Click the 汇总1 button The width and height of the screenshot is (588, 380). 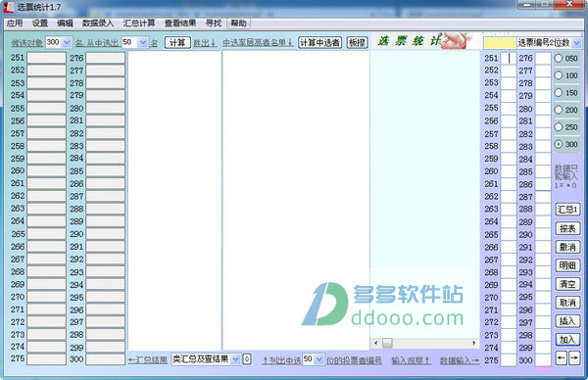pos(567,210)
